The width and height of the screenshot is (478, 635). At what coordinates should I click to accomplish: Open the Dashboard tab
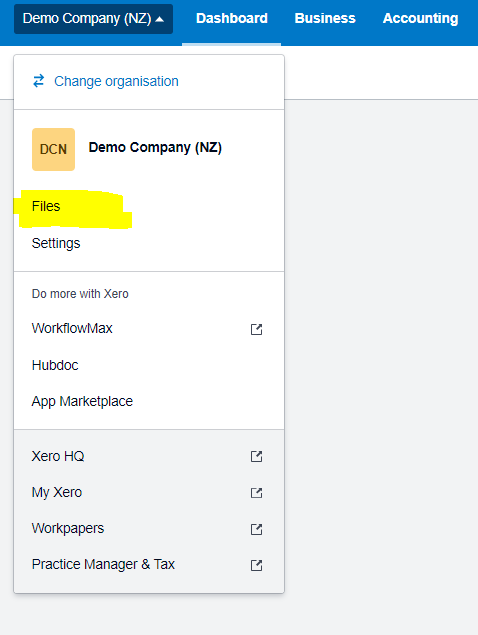232,18
